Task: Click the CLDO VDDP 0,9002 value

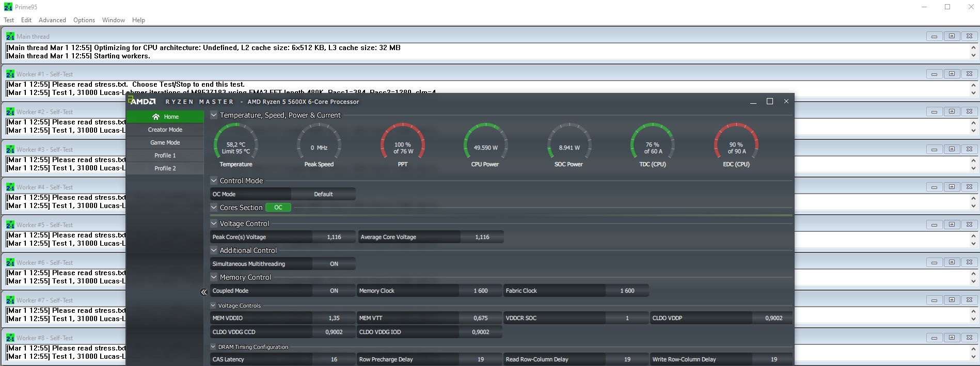Action: coord(773,318)
